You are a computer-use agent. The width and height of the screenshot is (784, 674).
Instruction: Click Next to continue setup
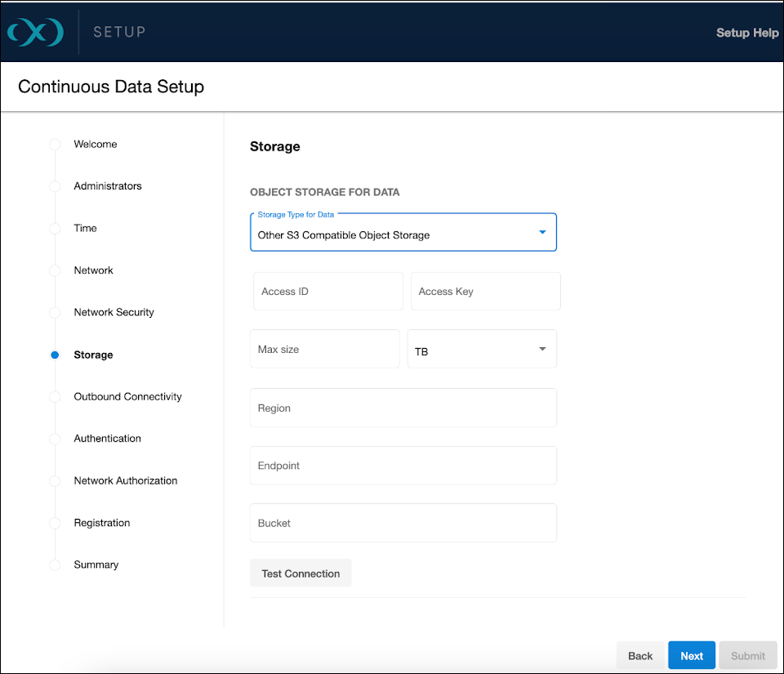point(691,655)
